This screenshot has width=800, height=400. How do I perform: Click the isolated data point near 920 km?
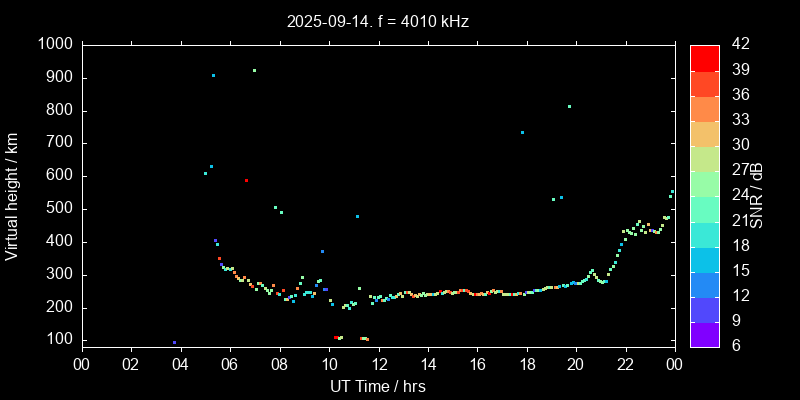[x=254, y=70]
